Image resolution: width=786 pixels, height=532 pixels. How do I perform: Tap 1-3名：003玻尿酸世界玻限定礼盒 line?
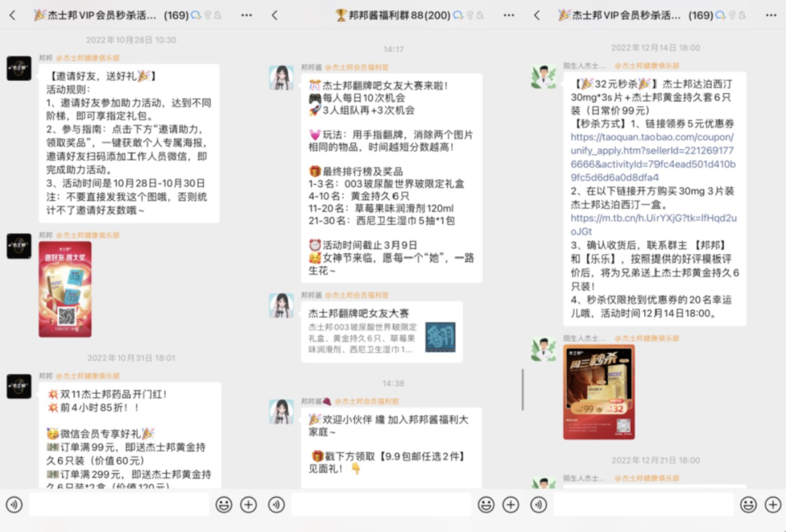[x=386, y=183]
